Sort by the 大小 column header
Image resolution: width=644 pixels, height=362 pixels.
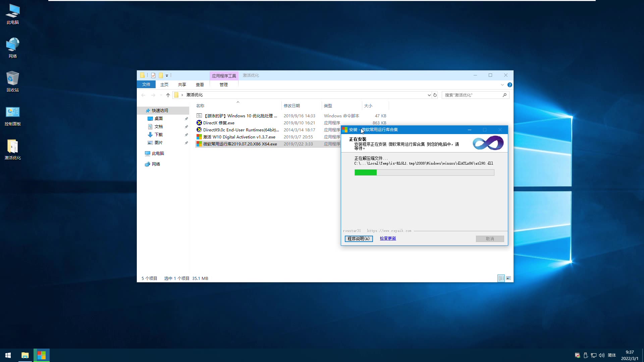point(375,106)
